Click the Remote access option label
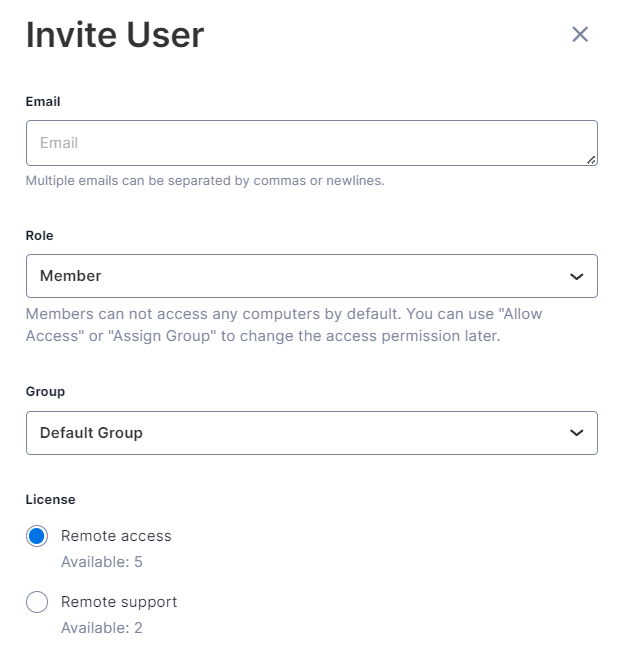 point(116,536)
